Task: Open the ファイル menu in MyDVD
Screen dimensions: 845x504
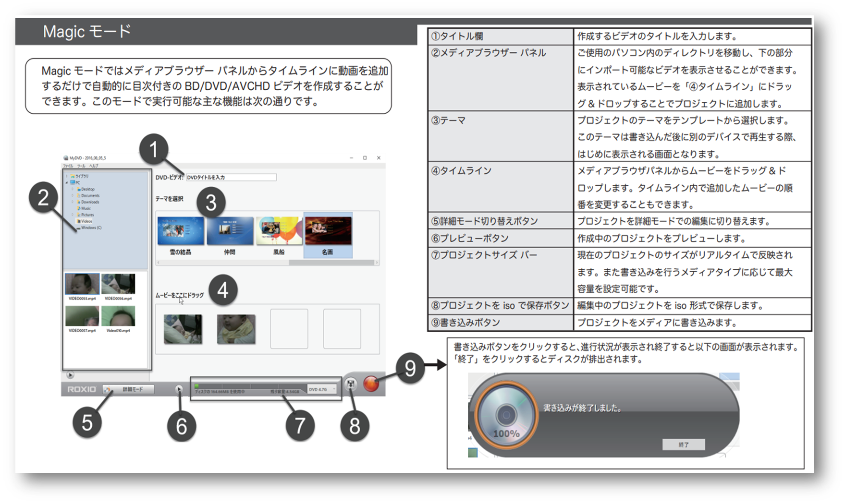Action: coord(68,166)
